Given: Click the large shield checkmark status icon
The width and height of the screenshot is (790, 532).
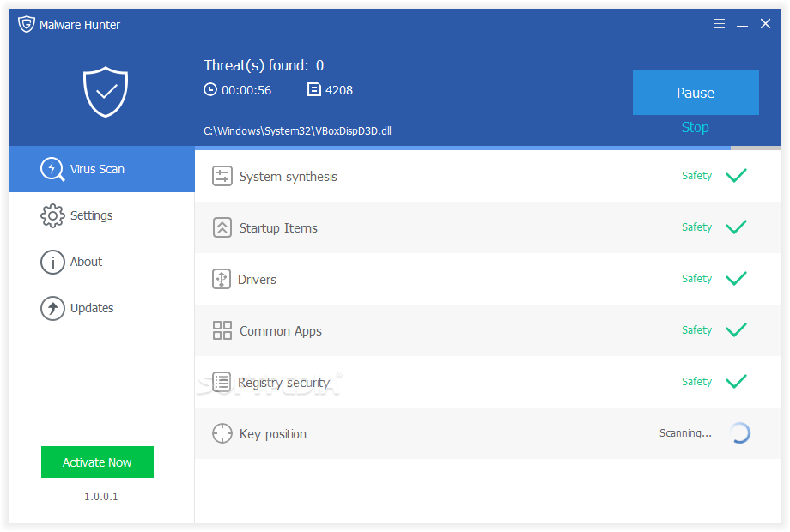Looking at the screenshot, I should point(106,92).
